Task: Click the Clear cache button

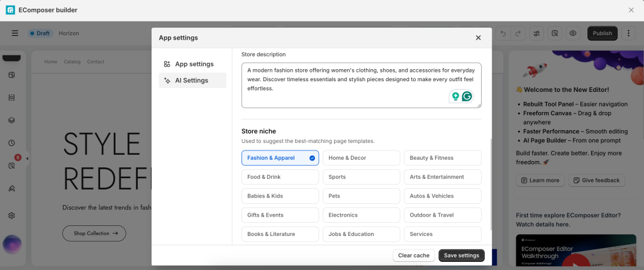Action: (414, 256)
